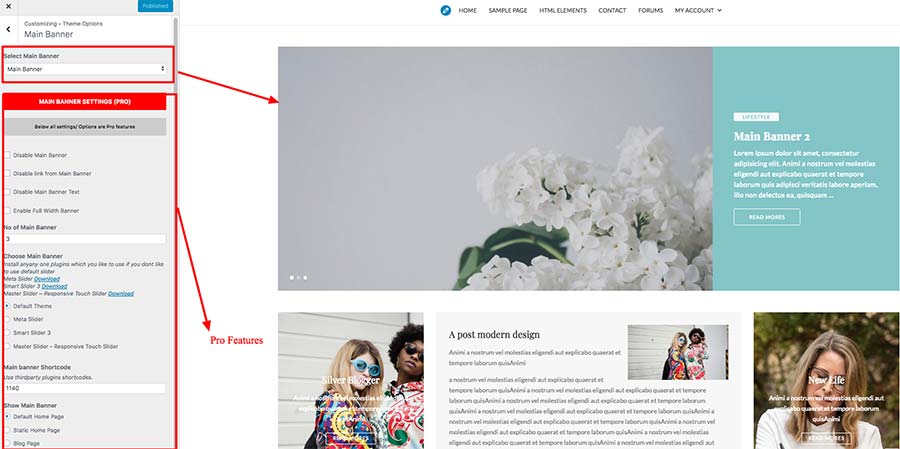Open the Sample Page menu item
This screenshot has height=449, width=900.
point(508,10)
